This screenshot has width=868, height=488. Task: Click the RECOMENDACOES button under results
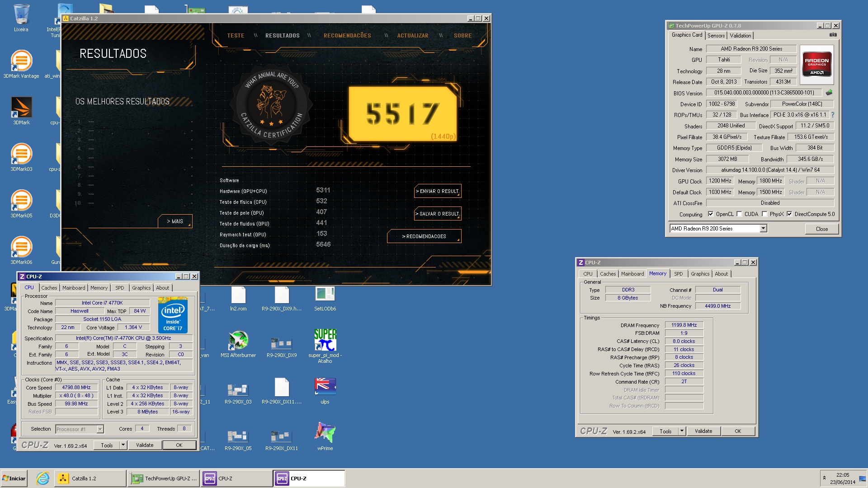(x=424, y=236)
